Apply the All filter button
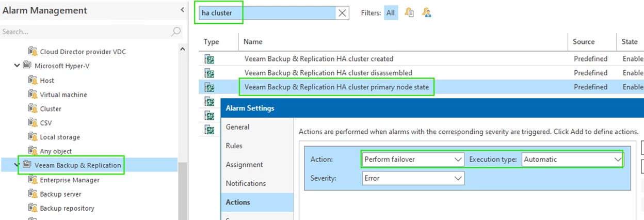The image size is (644, 220). (x=391, y=13)
